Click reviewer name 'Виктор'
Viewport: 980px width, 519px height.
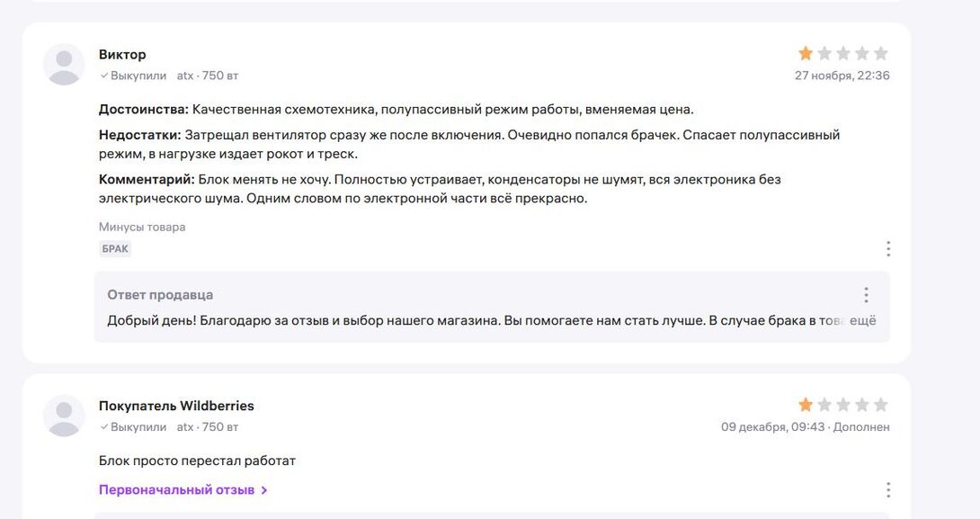point(122,55)
